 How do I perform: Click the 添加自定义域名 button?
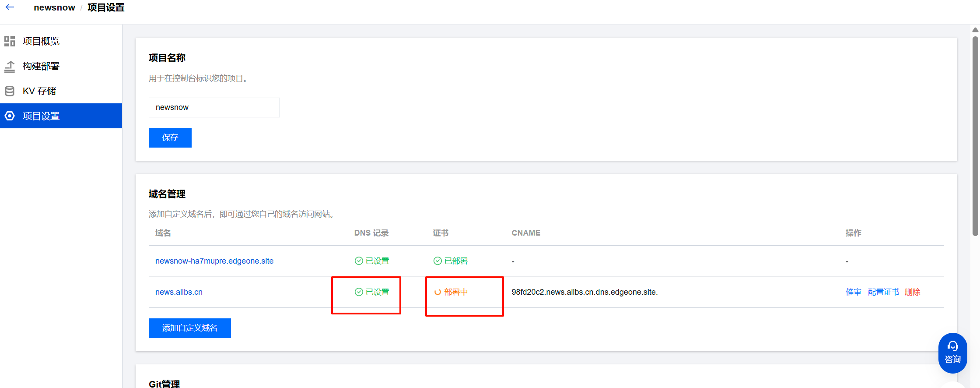190,328
